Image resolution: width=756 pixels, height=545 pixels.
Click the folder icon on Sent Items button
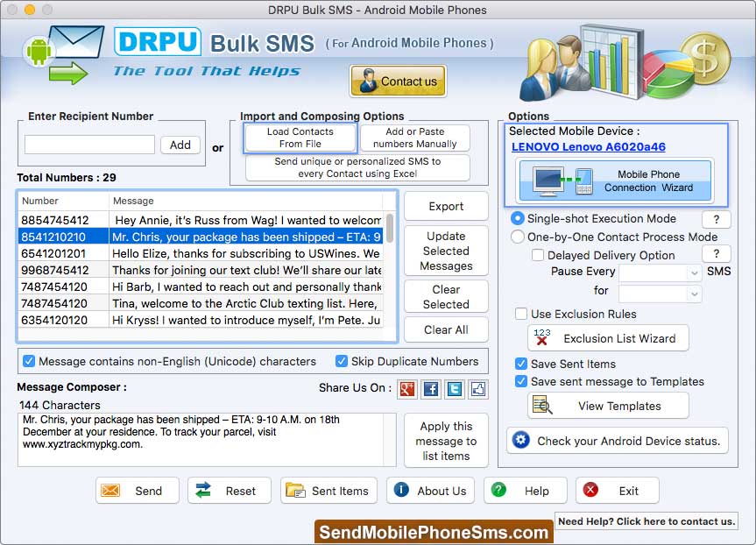point(295,491)
